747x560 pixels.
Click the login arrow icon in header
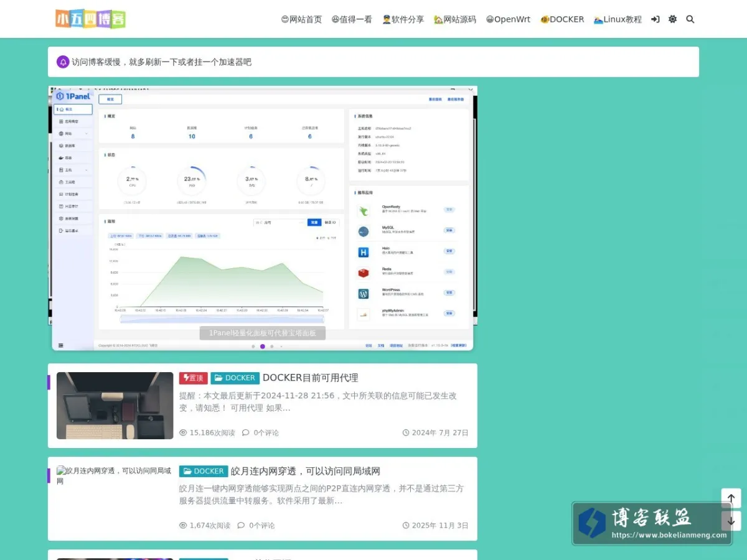coord(655,19)
